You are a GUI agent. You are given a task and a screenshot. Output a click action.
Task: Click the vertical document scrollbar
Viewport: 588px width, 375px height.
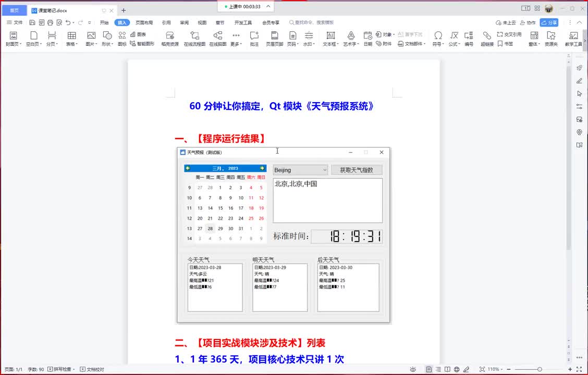(x=569, y=157)
